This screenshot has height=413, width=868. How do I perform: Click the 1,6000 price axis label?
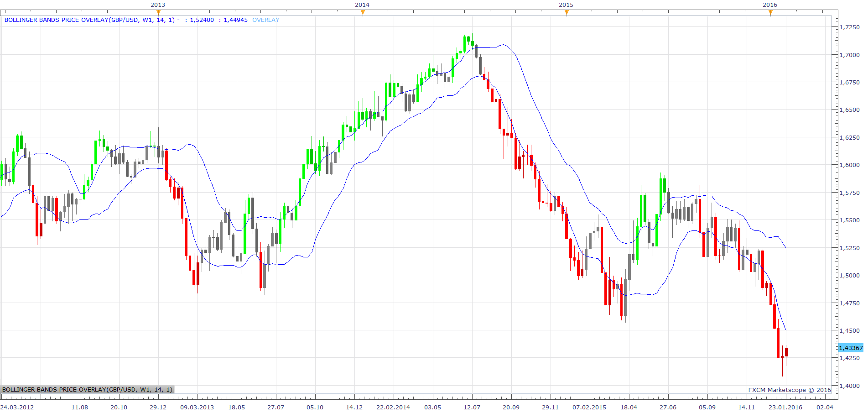pyautogui.click(x=850, y=165)
